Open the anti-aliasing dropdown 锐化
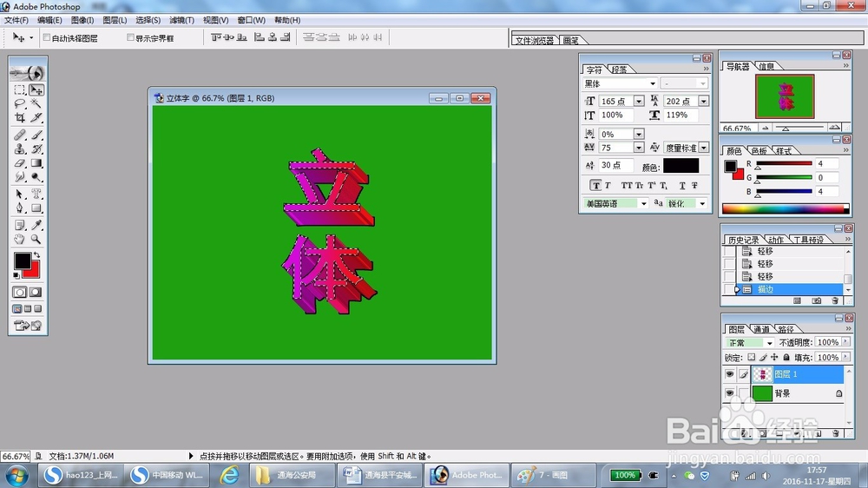This screenshot has width=868, height=488. tap(702, 204)
